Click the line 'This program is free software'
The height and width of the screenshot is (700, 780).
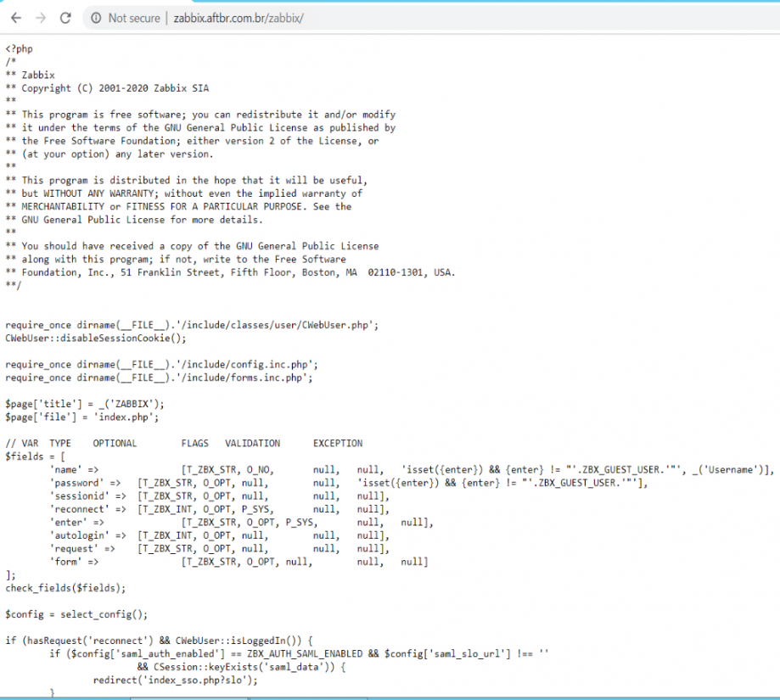click(200, 115)
